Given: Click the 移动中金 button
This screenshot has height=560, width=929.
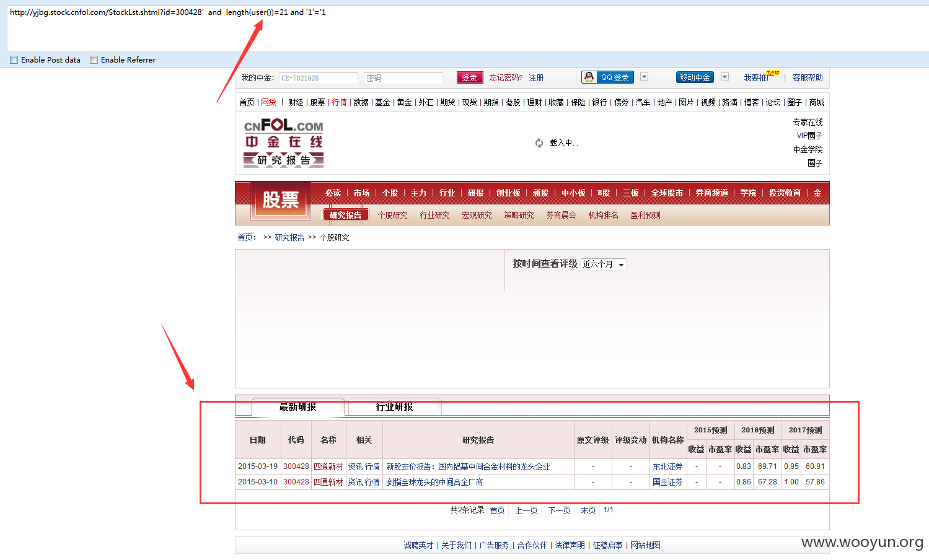Looking at the screenshot, I should tap(695, 77).
